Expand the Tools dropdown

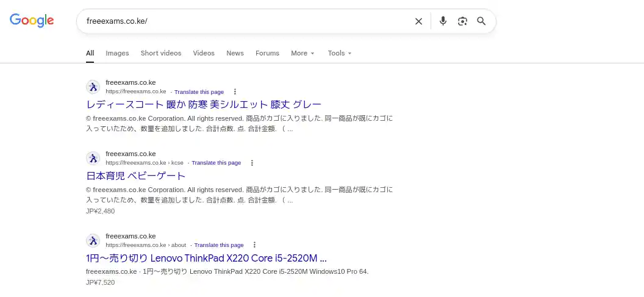tap(340, 53)
